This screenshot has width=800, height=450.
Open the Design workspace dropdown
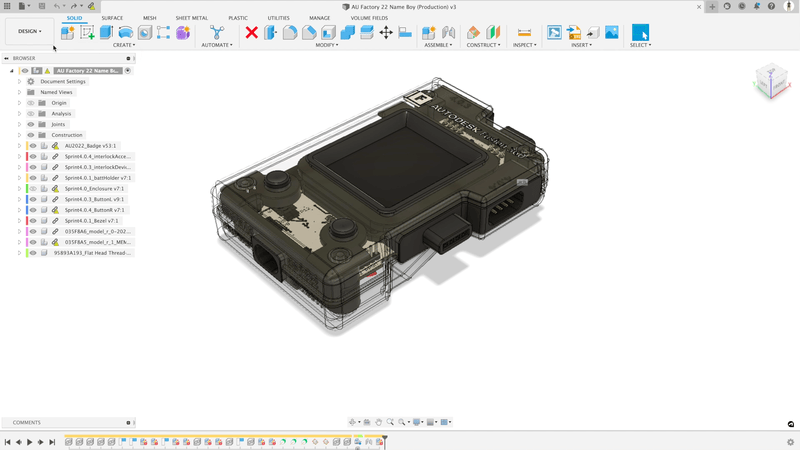[29, 31]
